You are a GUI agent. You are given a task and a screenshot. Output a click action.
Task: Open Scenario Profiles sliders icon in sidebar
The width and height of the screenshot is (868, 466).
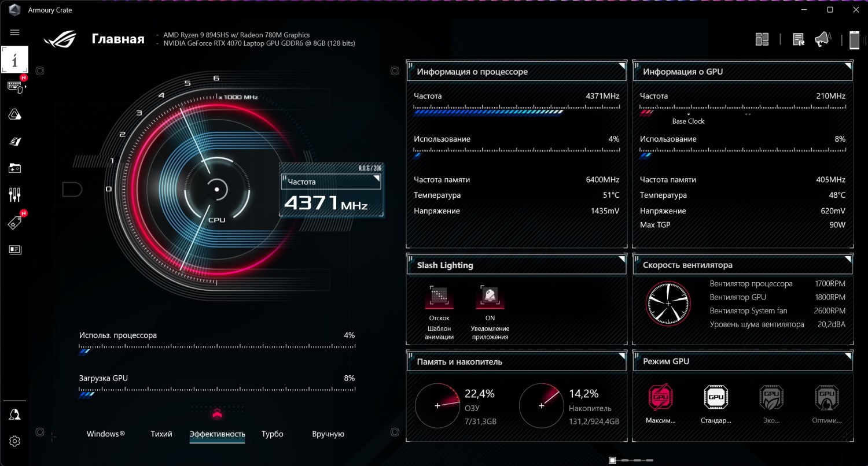[15, 195]
